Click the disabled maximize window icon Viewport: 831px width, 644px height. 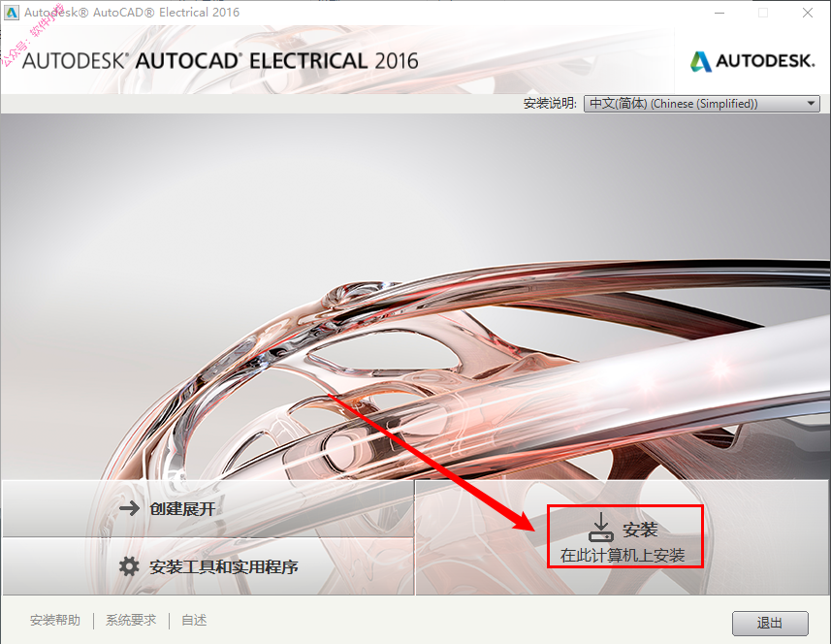click(x=763, y=13)
